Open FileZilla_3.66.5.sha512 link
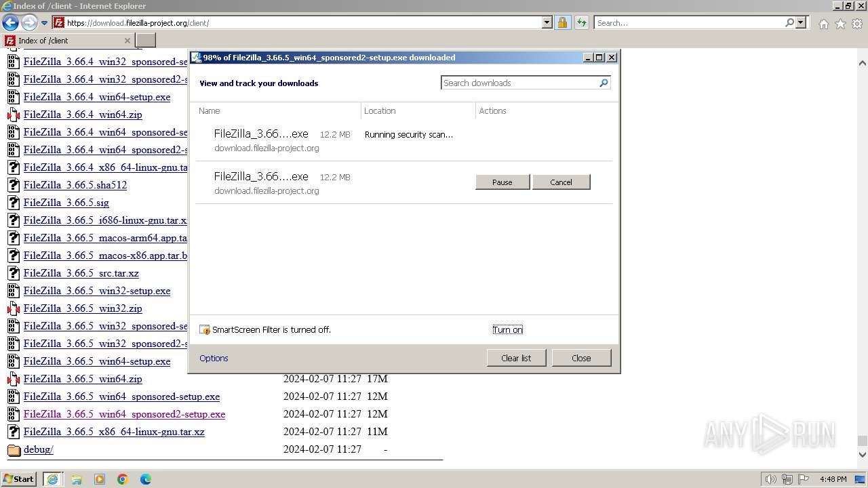Viewport: 868px width, 488px height. pos(75,185)
